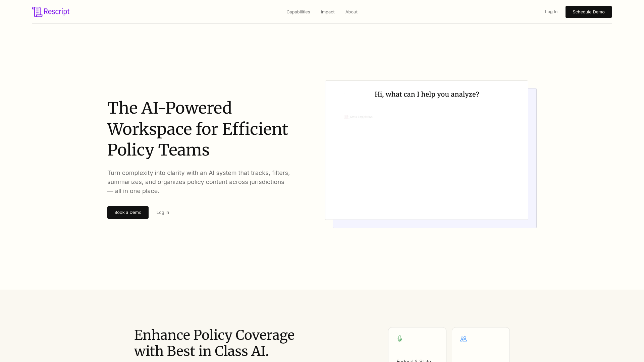Click the Rescript scroll logo icon

pyautogui.click(x=37, y=12)
